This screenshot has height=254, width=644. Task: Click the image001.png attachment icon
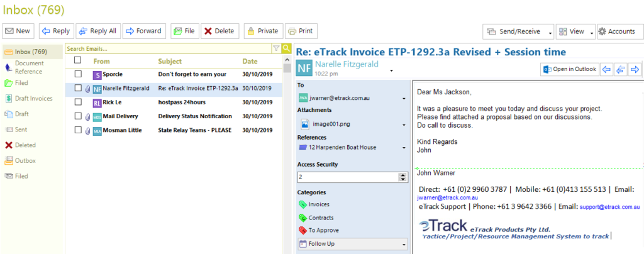point(305,123)
